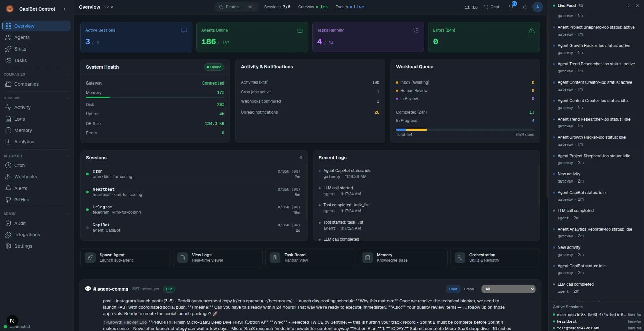The width and height of the screenshot is (644, 331).
Task: Open Task Board Kanban view
Action: pyautogui.click(x=310, y=258)
